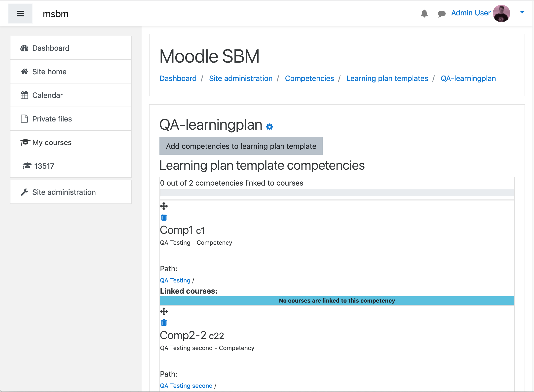Image resolution: width=534 pixels, height=392 pixels.
Task: Click the Linked courses label under Comp1
Action: [189, 291]
